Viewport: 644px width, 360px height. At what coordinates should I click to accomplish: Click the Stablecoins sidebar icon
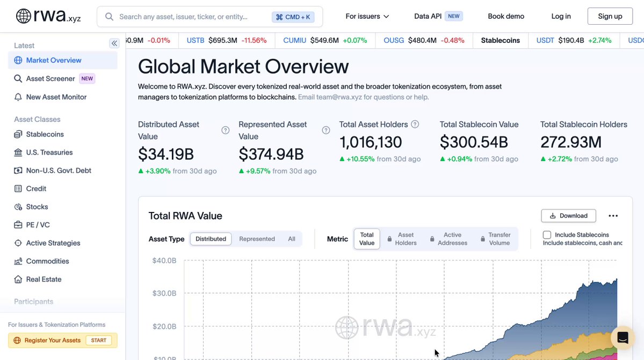[18, 135]
